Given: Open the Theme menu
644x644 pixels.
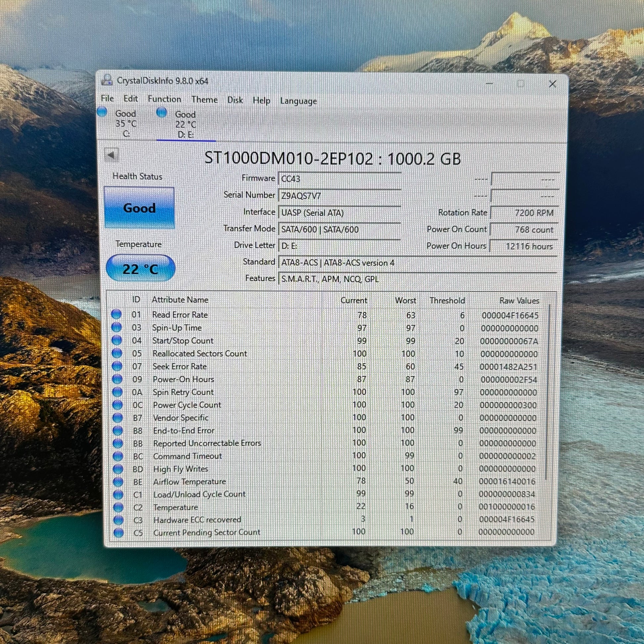Looking at the screenshot, I should coord(204,100).
